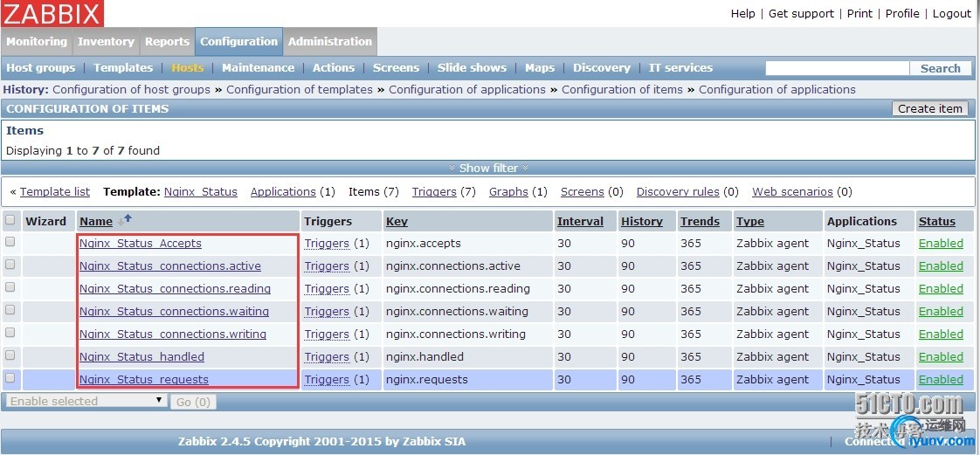Go to Hosts submenu
Viewport: 980px width, 455px height.
click(x=188, y=67)
